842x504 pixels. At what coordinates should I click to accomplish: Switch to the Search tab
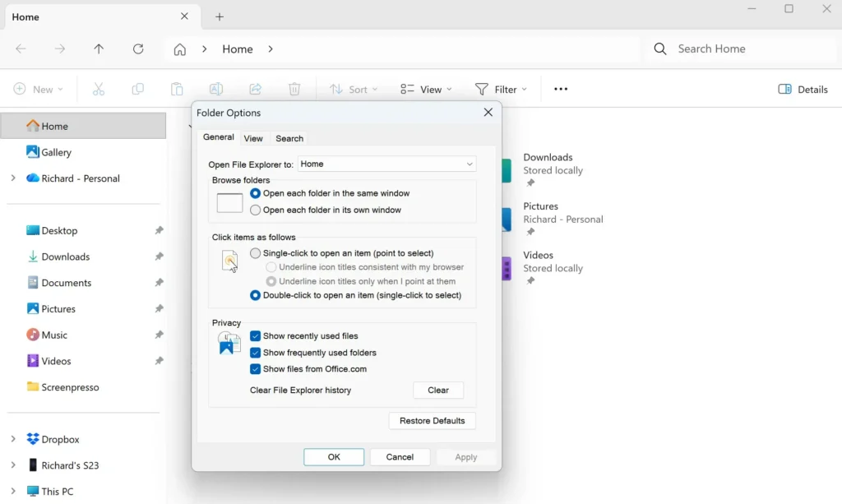[x=289, y=138]
